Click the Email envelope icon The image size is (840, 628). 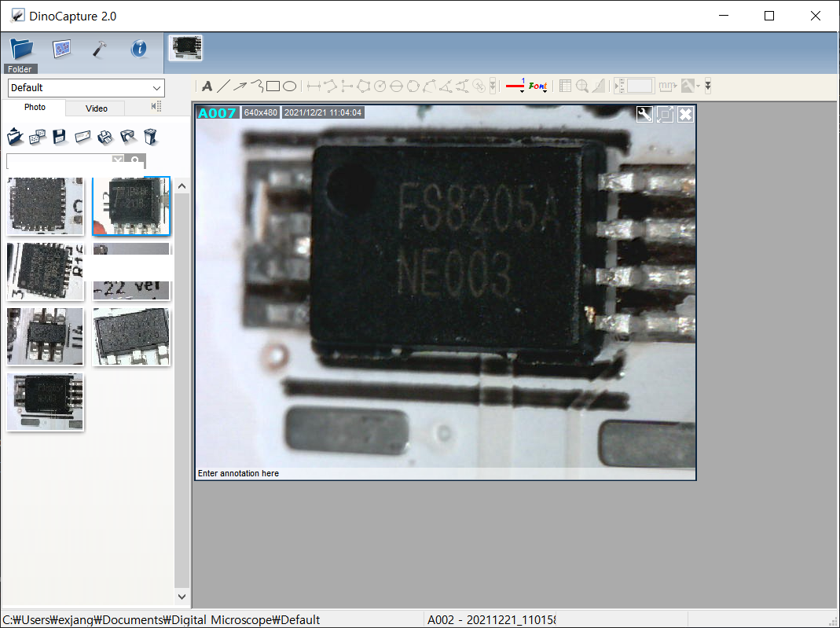83,138
